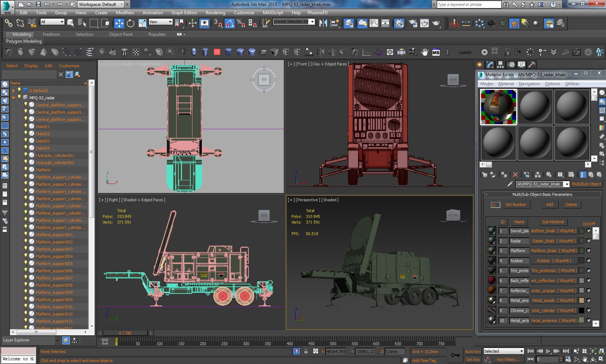
Task: Open the Mirror tool
Action: 323,23
